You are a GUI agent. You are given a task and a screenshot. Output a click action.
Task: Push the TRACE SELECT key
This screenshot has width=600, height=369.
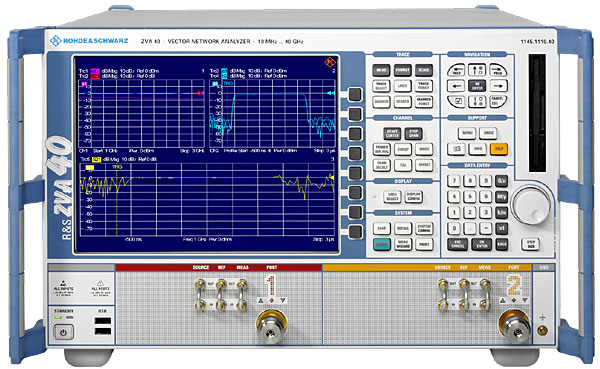click(x=382, y=86)
